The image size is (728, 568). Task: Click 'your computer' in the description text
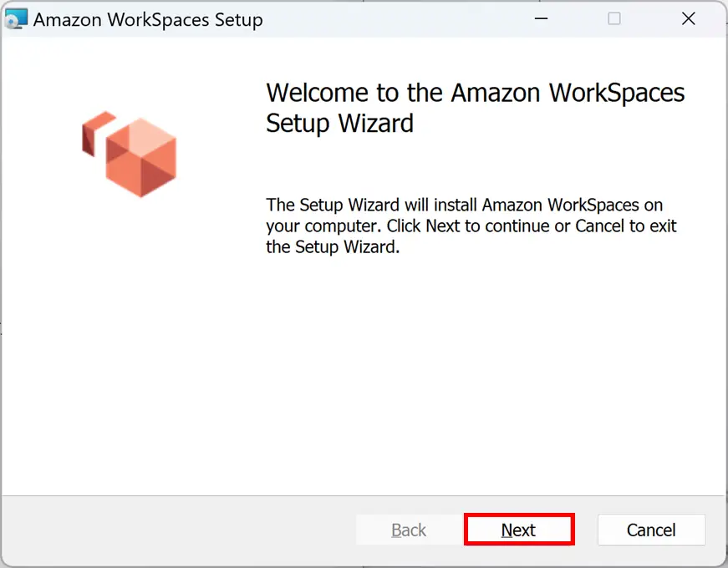(323, 226)
